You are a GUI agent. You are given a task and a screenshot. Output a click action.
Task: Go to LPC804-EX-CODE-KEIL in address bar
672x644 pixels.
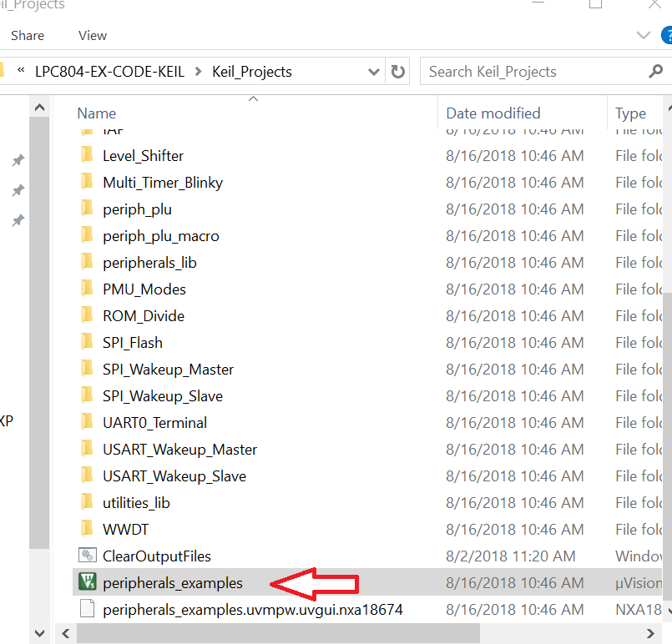point(109,72)
